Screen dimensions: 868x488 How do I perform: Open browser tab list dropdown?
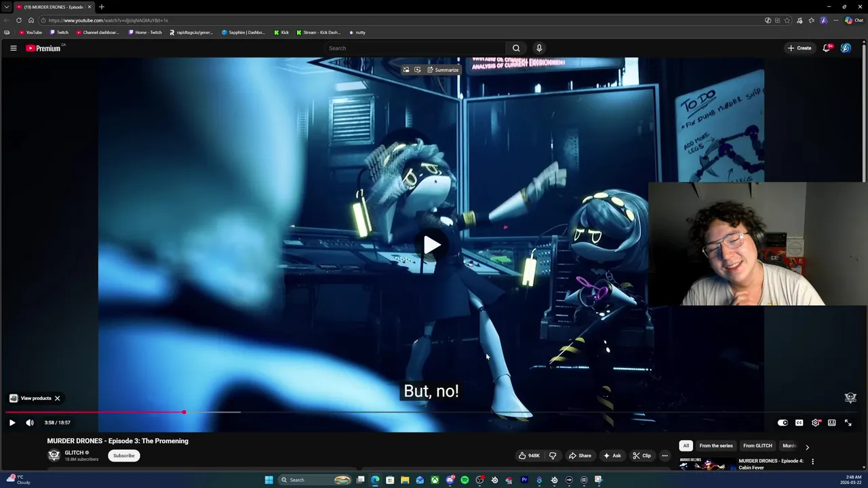(7, 7)
